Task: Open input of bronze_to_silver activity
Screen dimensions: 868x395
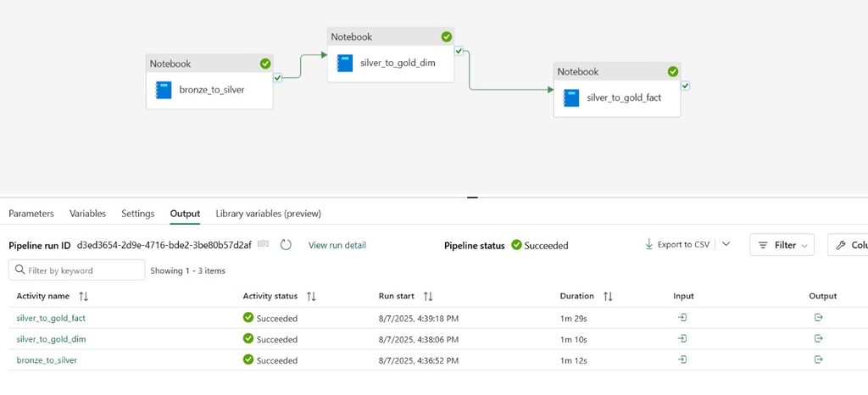Action: click(x=682, y=359)
